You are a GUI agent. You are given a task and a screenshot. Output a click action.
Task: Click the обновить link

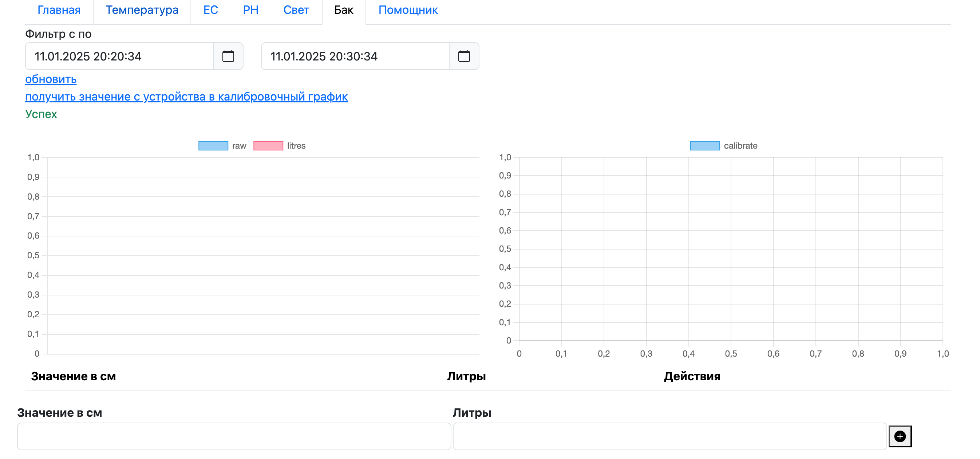(51, 79)
